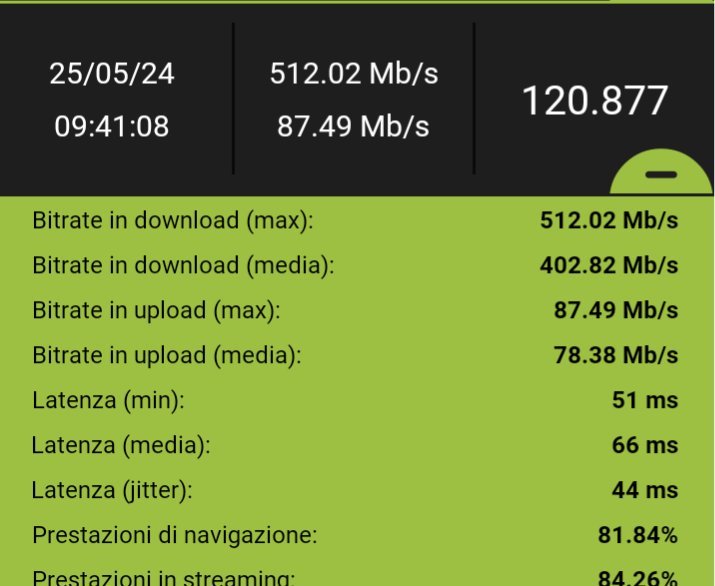Select the Prestazioni di navigazione label

click(174, 535)
